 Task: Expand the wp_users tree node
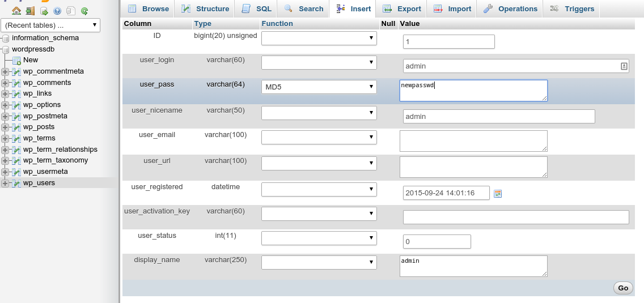[x=5, y=183]
